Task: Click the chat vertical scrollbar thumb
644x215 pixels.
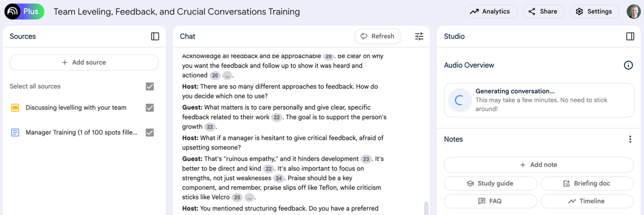Action: point(426,208)
